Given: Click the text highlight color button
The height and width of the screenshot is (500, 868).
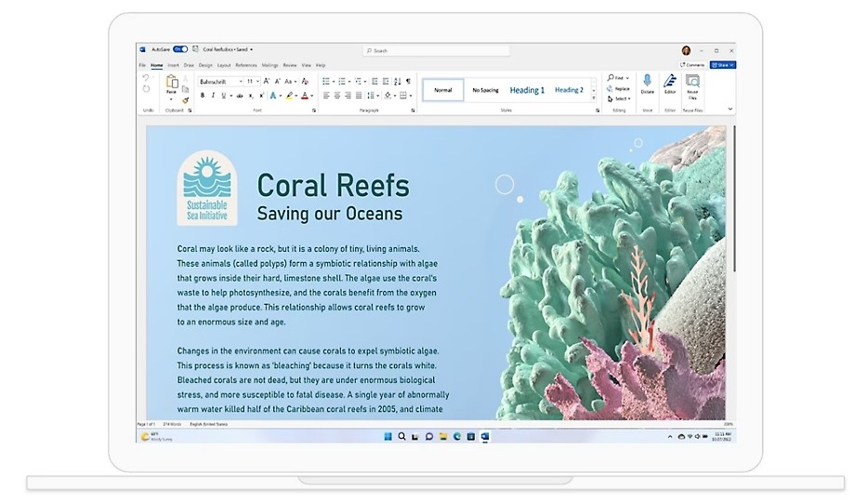Looking at the screenshot, I should click(x=290, y=95).
